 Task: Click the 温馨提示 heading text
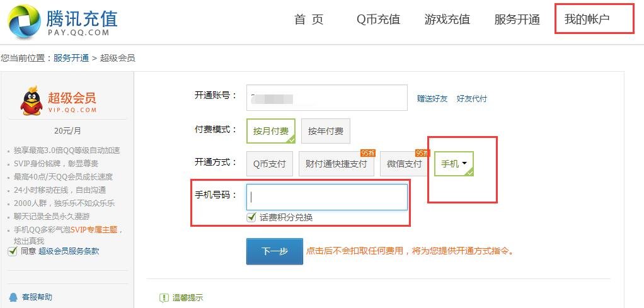(x=188, y=298)
